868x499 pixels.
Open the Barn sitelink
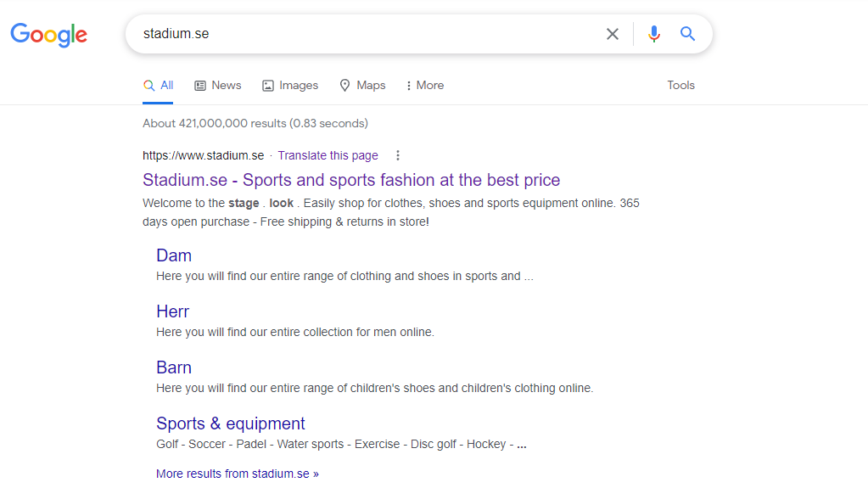coord(174,367)
